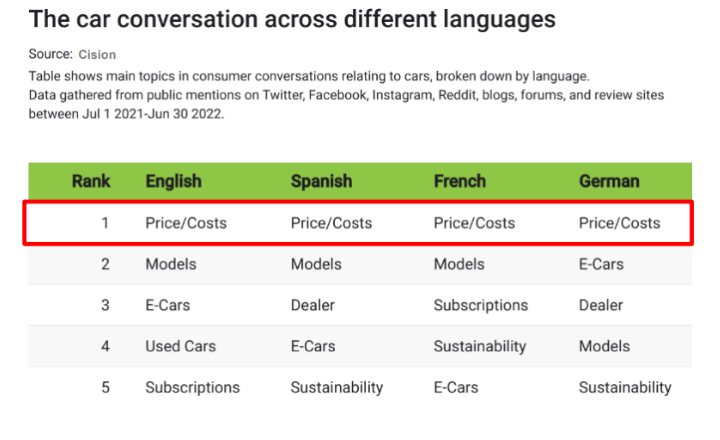The width and height of the screenshot is (720, 440).
Task: Select Subscriptions in the English column
Action: (x=192, y=387)
